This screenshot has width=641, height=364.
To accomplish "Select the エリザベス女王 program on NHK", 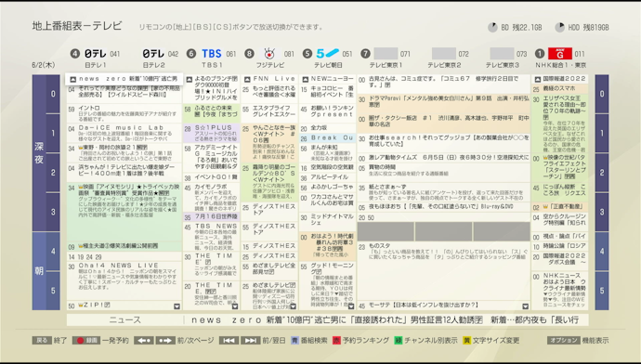I will click(x=559, y=123).
